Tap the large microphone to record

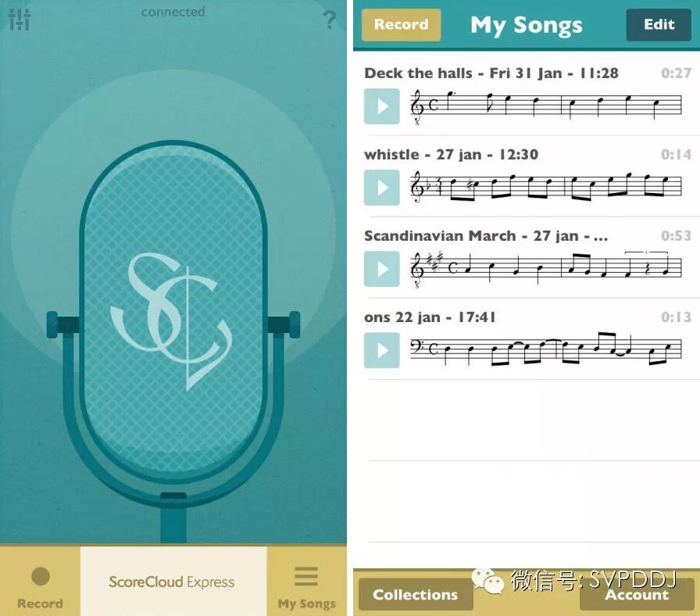[173, 313]
